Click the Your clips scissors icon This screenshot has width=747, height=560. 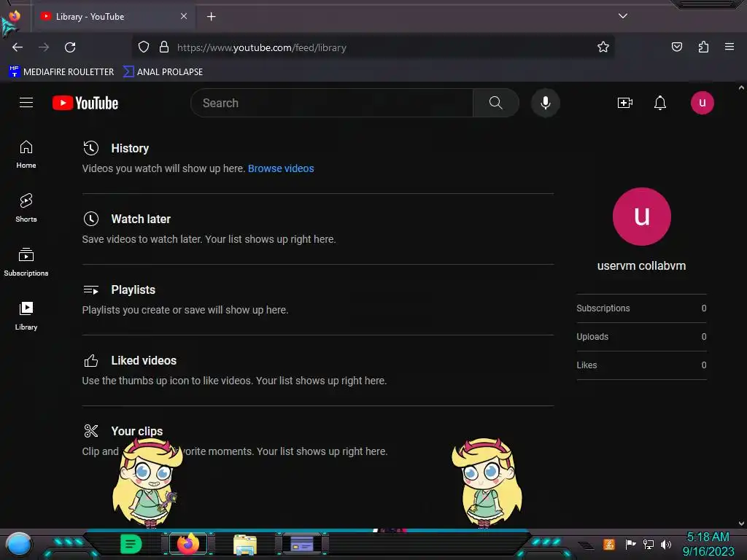pos(91,431)
